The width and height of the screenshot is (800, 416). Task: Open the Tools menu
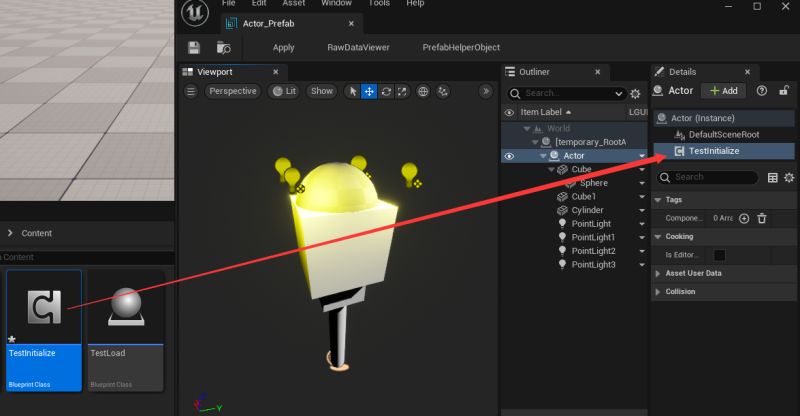click(379, 3)
